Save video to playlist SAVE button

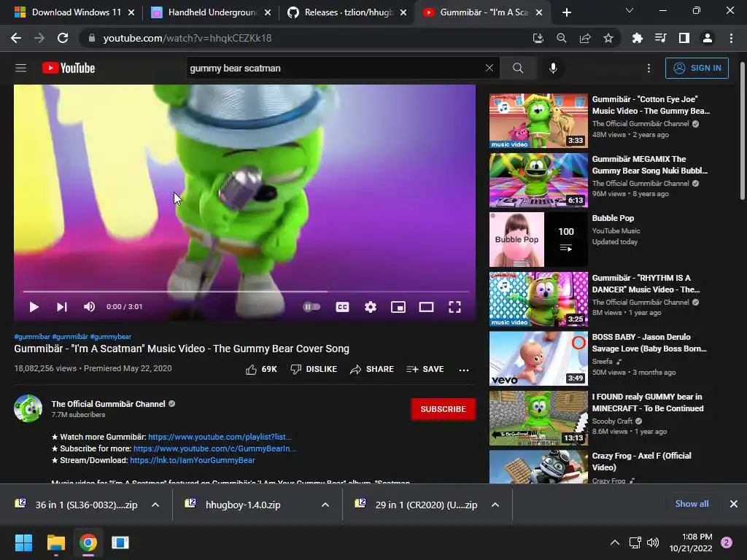point(425,369)
